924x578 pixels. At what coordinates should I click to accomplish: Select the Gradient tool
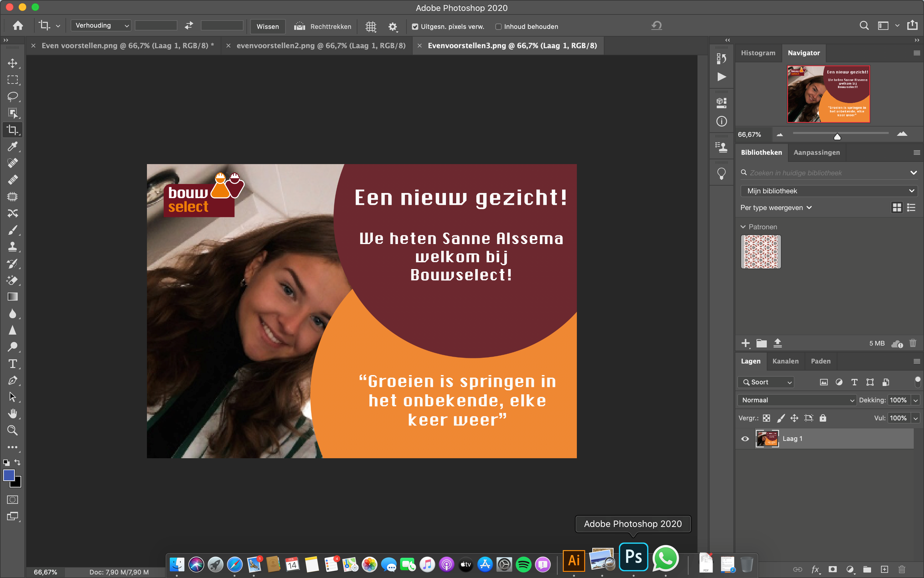coord(13,297)
